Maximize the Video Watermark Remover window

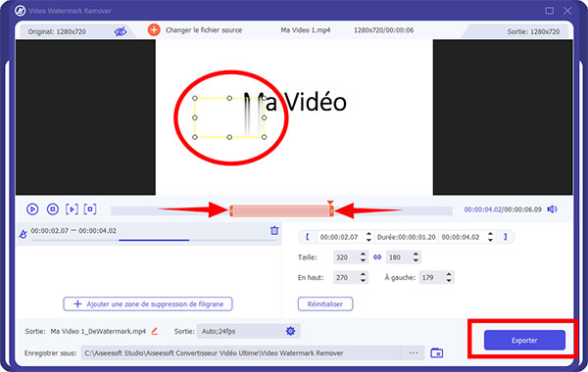[550, 11]
